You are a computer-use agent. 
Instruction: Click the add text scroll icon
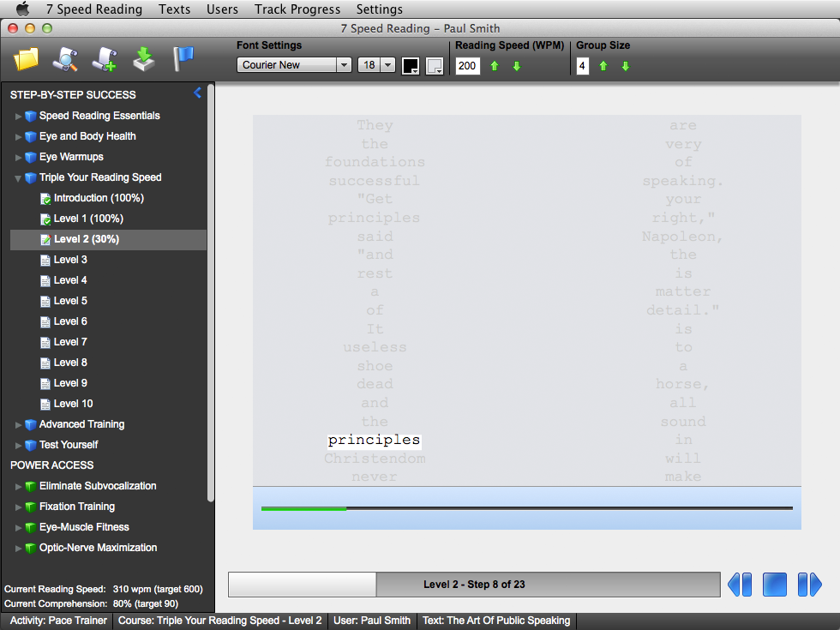coord(105,59)
